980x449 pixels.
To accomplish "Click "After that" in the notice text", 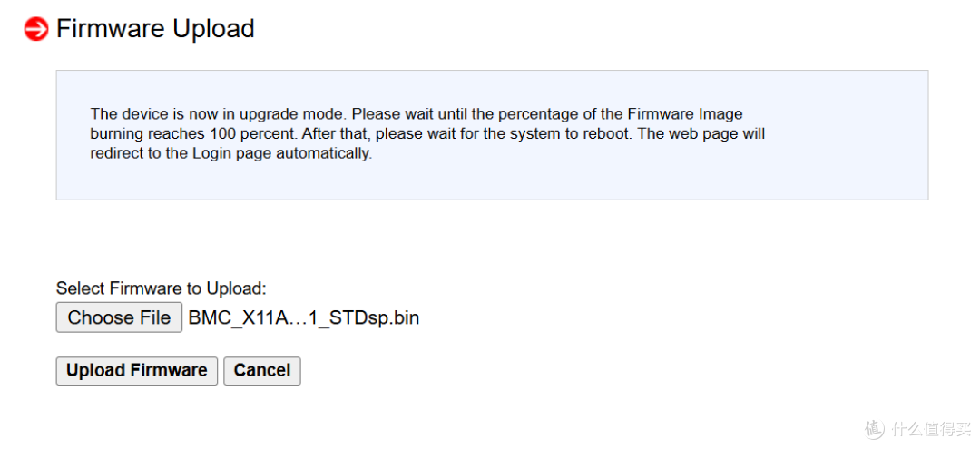I will [338, 134].
